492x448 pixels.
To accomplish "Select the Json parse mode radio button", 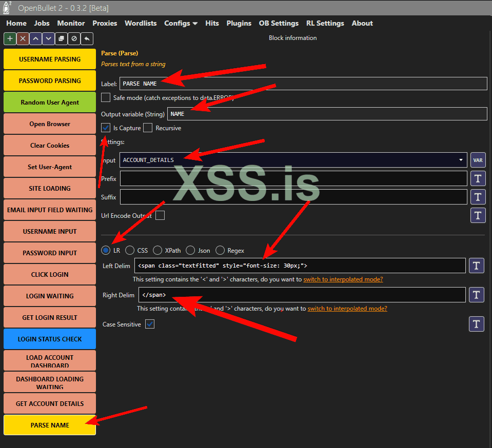I will (190, 250).
